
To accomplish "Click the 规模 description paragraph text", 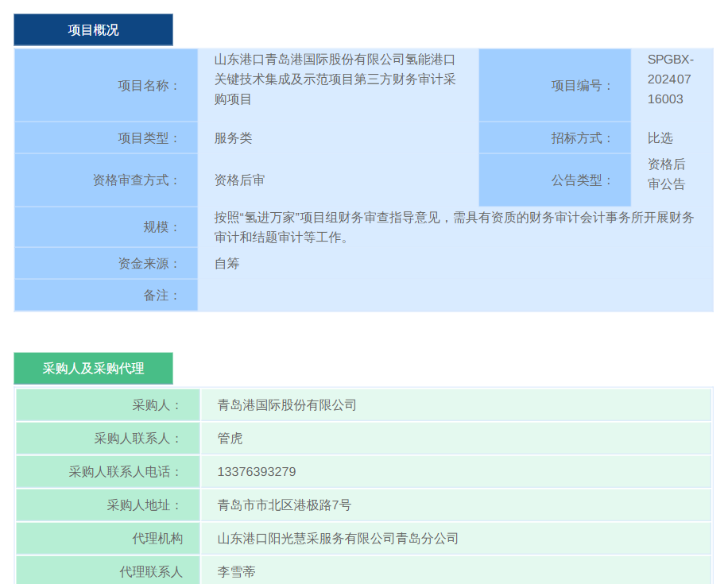I will [x=453, y=227].
